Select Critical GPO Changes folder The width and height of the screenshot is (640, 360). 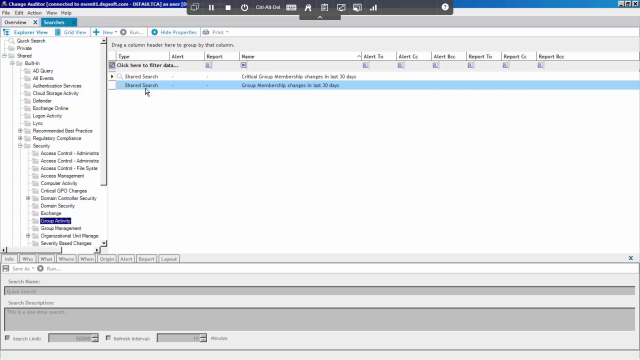coord(64,191)
